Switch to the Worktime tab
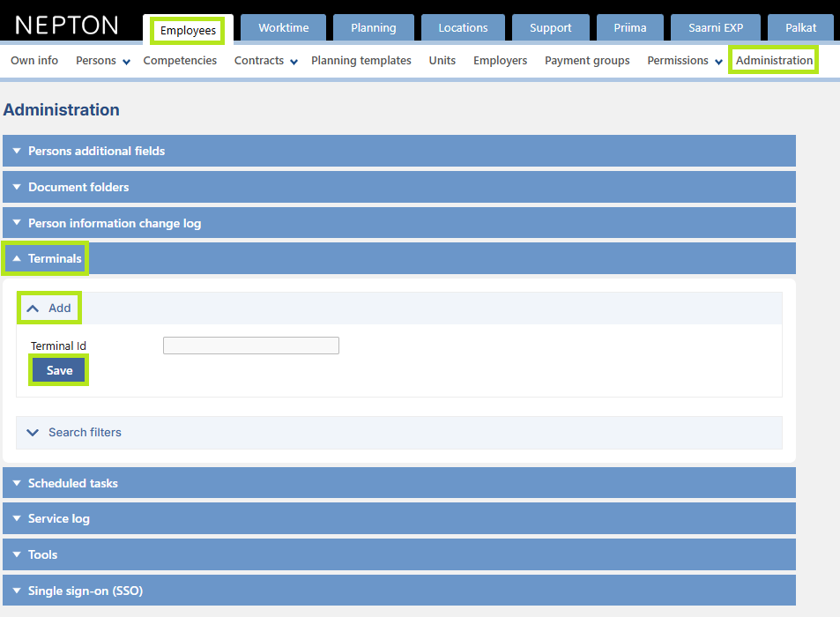Image resolution: width=840 pixels, height=617 pixels. pos(284,28)
